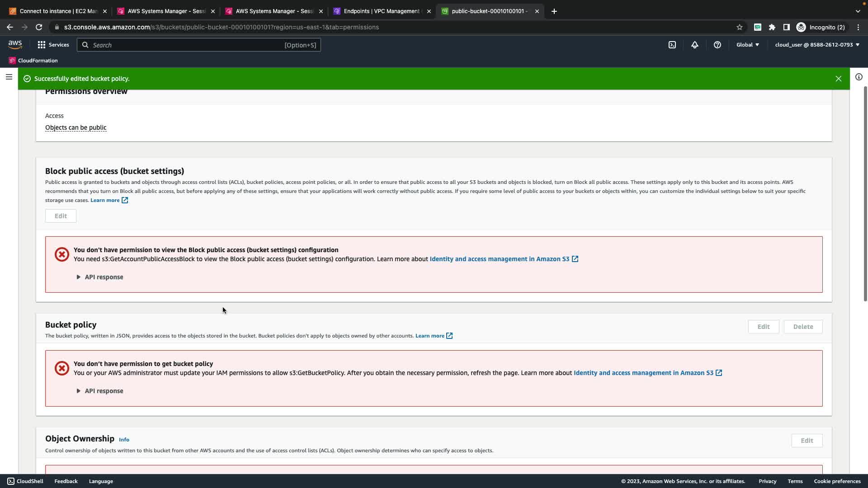The height and width of the screenshot is (488, 868).
Task: Dismiss the successfully edited bucket policy banner
Action: click(839, 79)
